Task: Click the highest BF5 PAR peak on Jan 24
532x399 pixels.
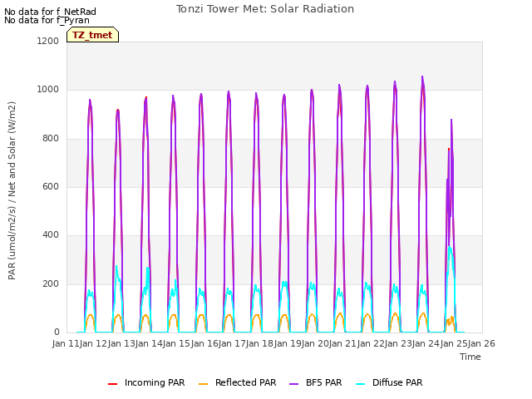Action: (422, 76)
